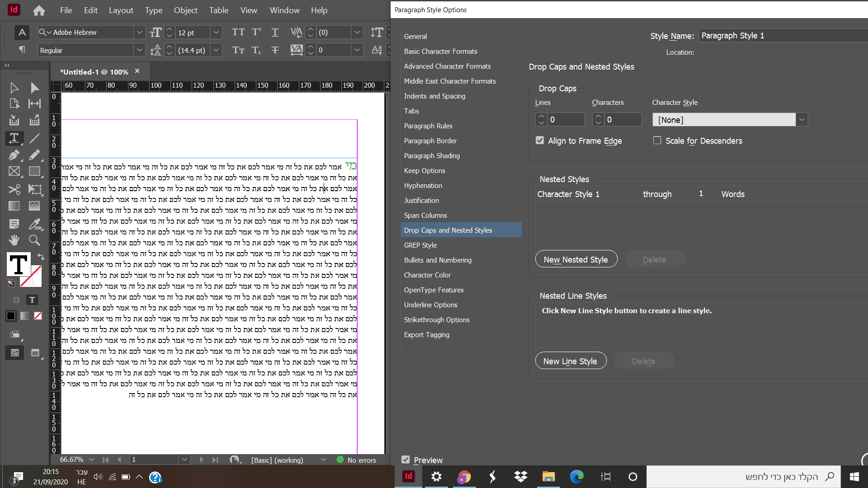Toggle the Preview checkbox
This screenshot has height=488, width=868.
click(406, 460)
